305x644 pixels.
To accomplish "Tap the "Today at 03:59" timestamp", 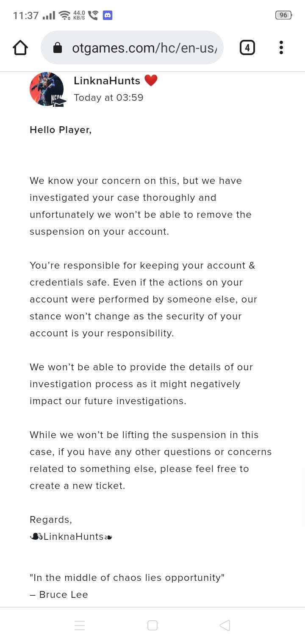I will pos(108,97).
